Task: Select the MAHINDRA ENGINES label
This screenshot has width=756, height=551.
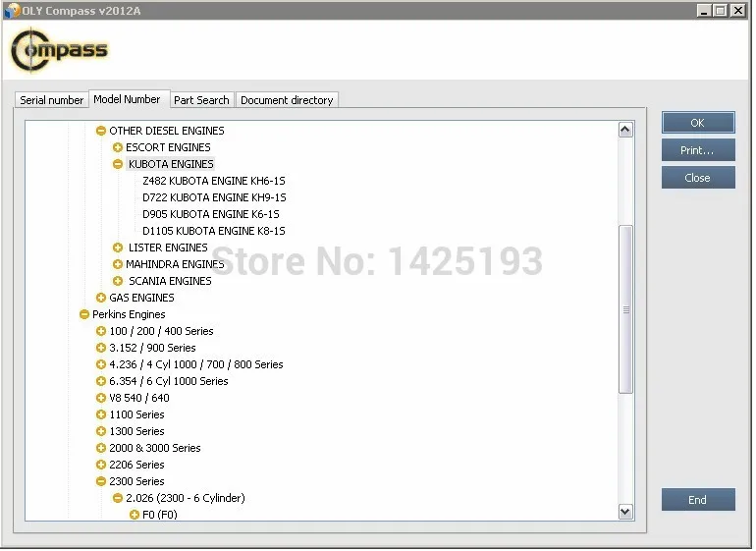Action: point(175,264)
